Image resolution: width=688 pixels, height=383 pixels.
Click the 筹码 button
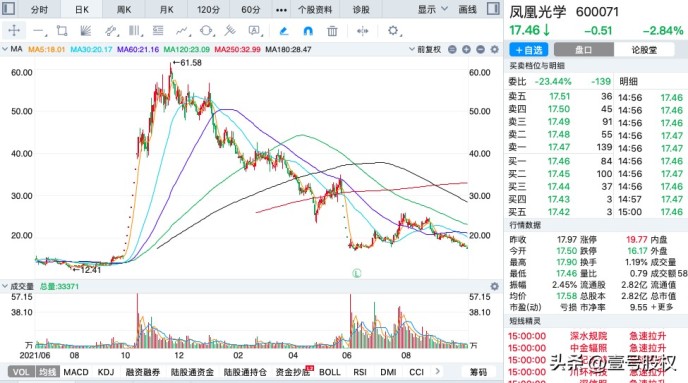point(478,372)
